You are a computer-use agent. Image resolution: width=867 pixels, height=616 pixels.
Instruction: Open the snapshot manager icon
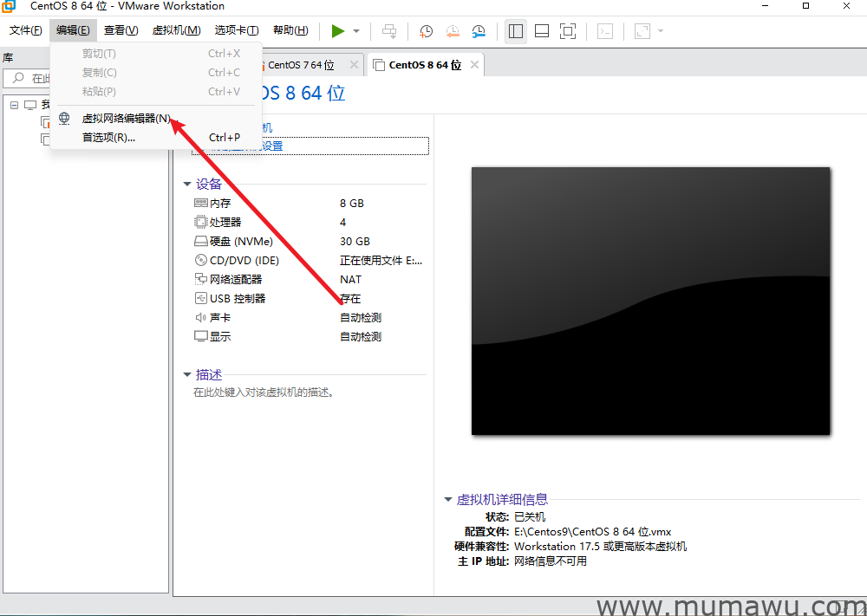pos(478,31)
